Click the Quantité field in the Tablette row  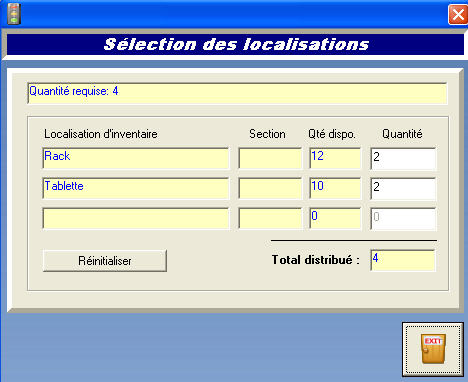[x=403, y=189]
